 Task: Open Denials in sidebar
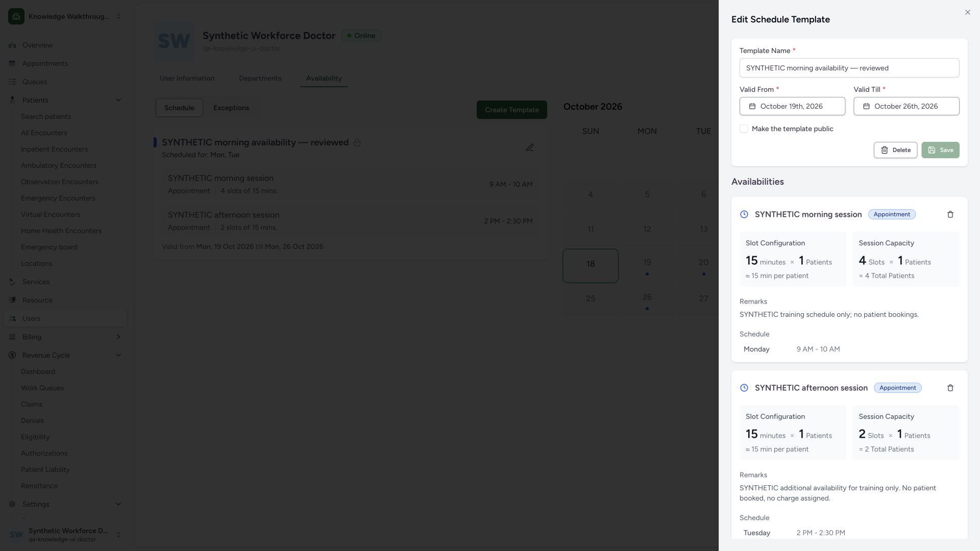(x=32, y=420)
